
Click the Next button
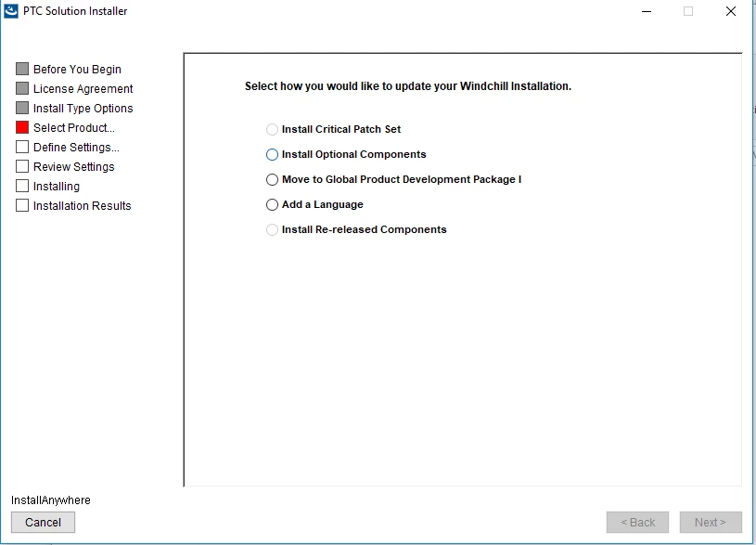coord(711,523)
